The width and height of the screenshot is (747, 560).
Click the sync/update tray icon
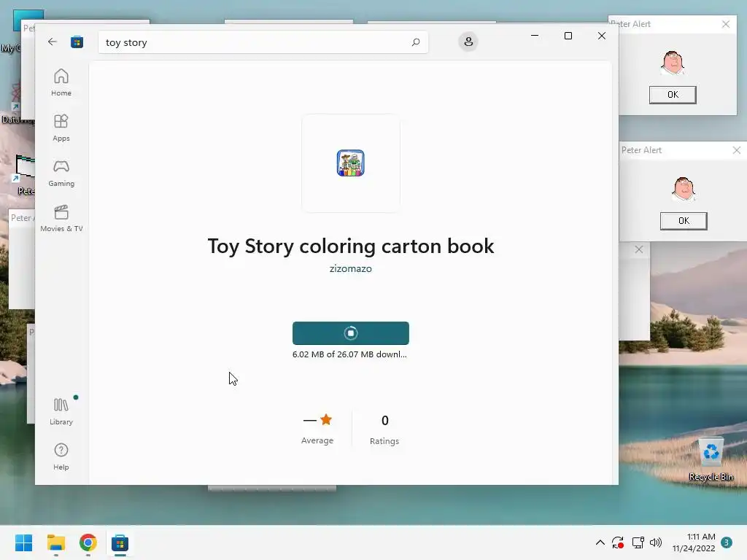pos(618,542)
